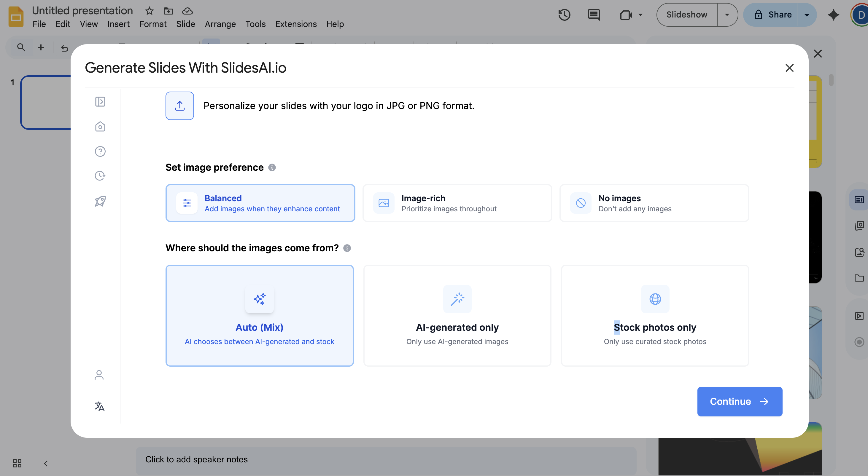Open the Extensions menu
Viewport: 868px width, 476px height.
(x=295, y=24)
